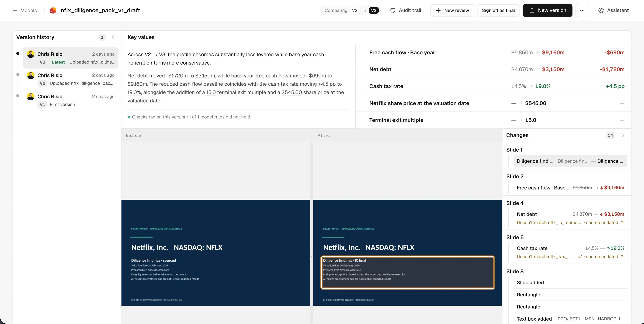The height and width of the screenshot is (324, 644).
Task: Select the V1 First version entry
Action: [x=71, y=100]
